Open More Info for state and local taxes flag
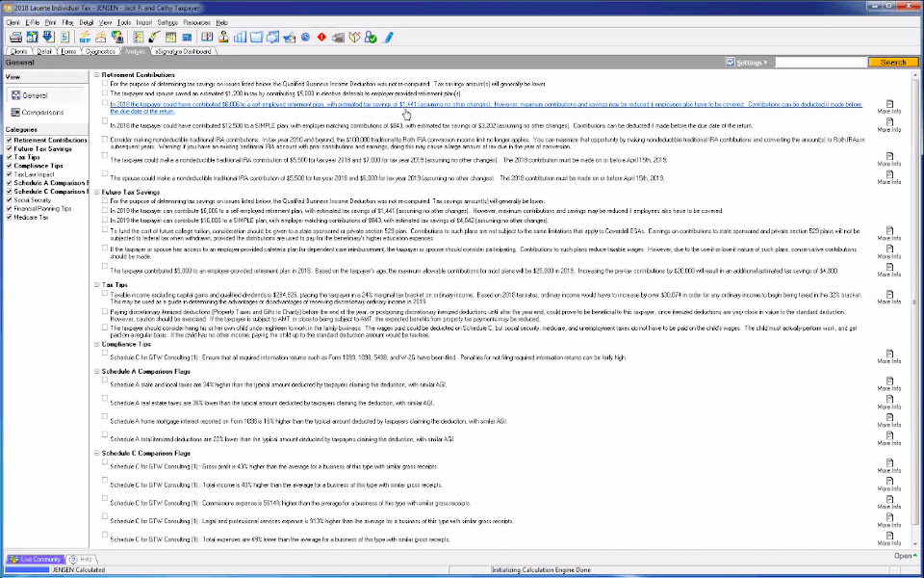This screenshot has width=924, height=578. pos(888,384)
